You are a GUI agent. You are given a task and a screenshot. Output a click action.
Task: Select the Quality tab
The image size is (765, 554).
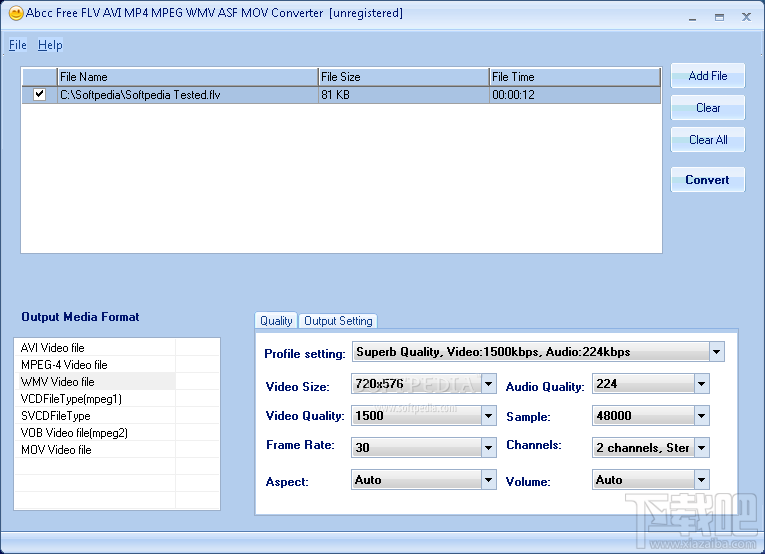[x=276, y=321]
